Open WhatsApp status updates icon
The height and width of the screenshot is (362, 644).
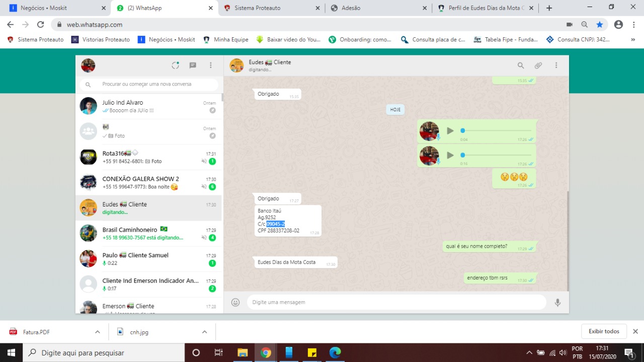pyautogui.click(x=175, y=65)
